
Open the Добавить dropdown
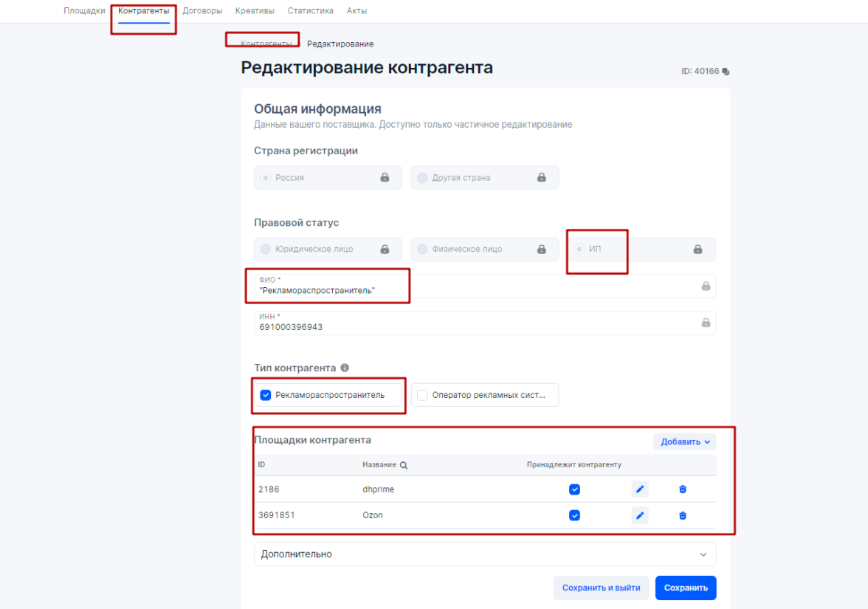pyautogui.click(x=685, y=441)
